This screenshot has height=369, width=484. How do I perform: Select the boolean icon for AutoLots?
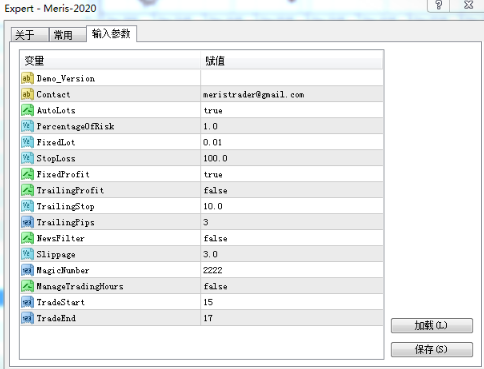pos(27,110)
